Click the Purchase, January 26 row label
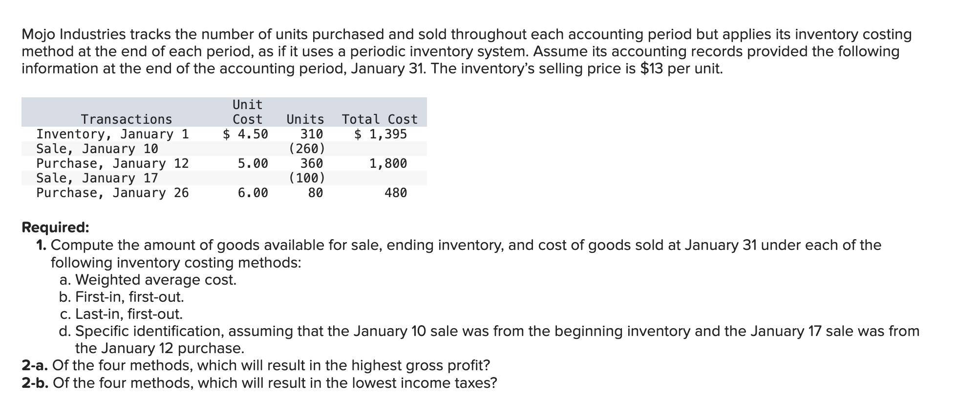The height and width of the screenshot is (403, 980). pos(113,193)
